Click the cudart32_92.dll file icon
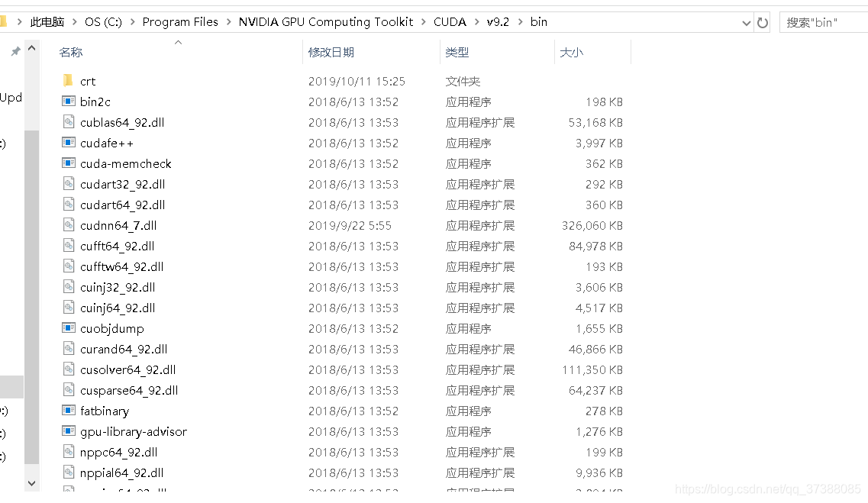Screen dimensions: 868x503 68,184
